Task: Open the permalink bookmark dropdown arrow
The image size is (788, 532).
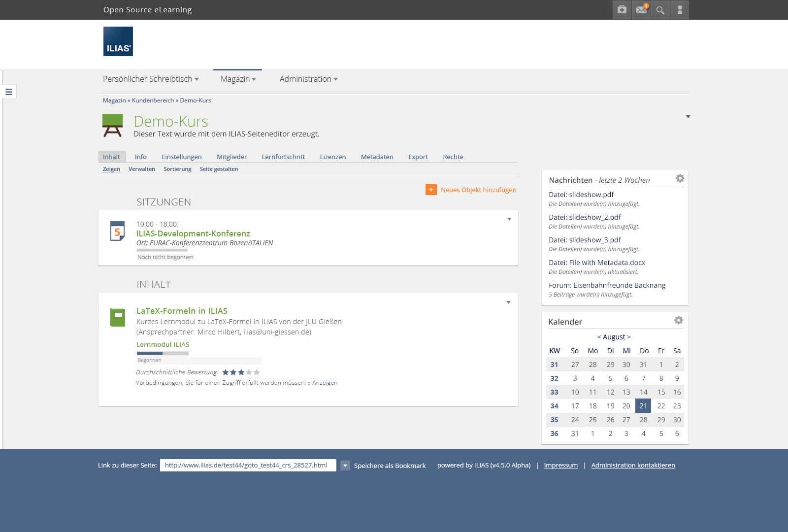Action: coord(345,465)
